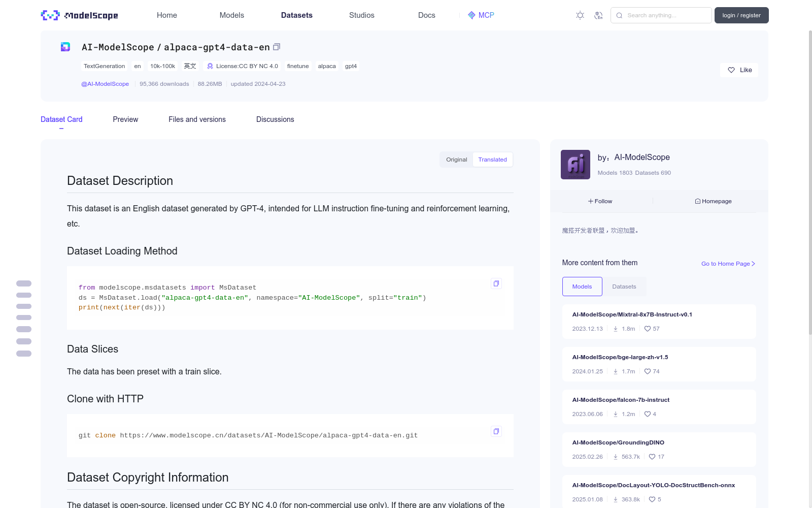Click the heart icon for GroundingDINO
Image resolution: width=812 pixels, height=508 pixels.
[652, 457]
